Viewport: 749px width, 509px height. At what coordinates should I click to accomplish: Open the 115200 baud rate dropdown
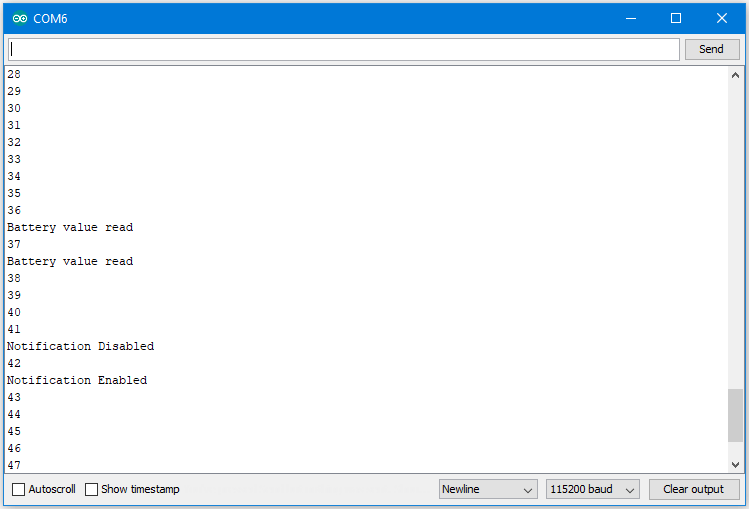(x=593, y=489)
